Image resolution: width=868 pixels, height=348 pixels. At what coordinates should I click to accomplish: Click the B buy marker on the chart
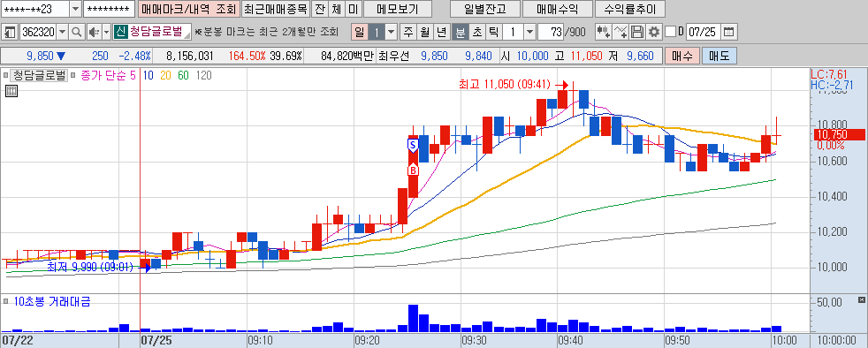pyautogui.click(x=413, y=170)
